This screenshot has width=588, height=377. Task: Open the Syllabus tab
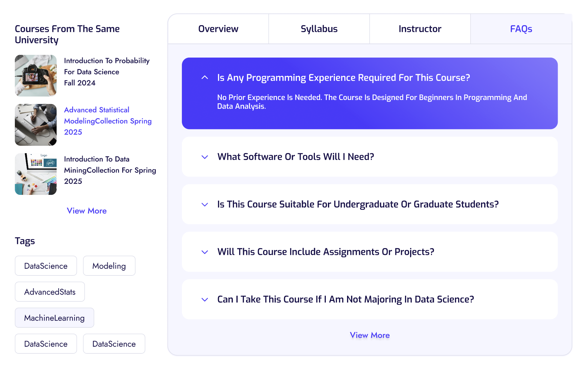tap(319, 29)
